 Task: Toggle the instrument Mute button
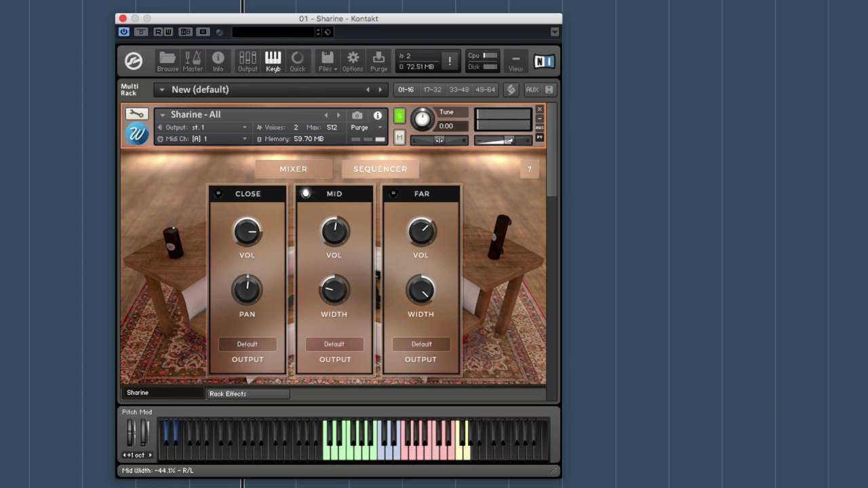tap(399, 138)
